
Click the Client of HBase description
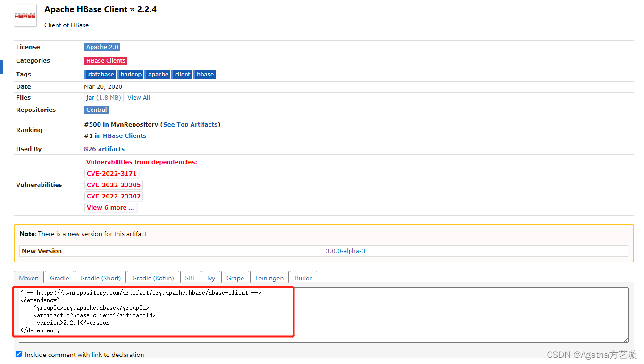click(x=67, y=25)
